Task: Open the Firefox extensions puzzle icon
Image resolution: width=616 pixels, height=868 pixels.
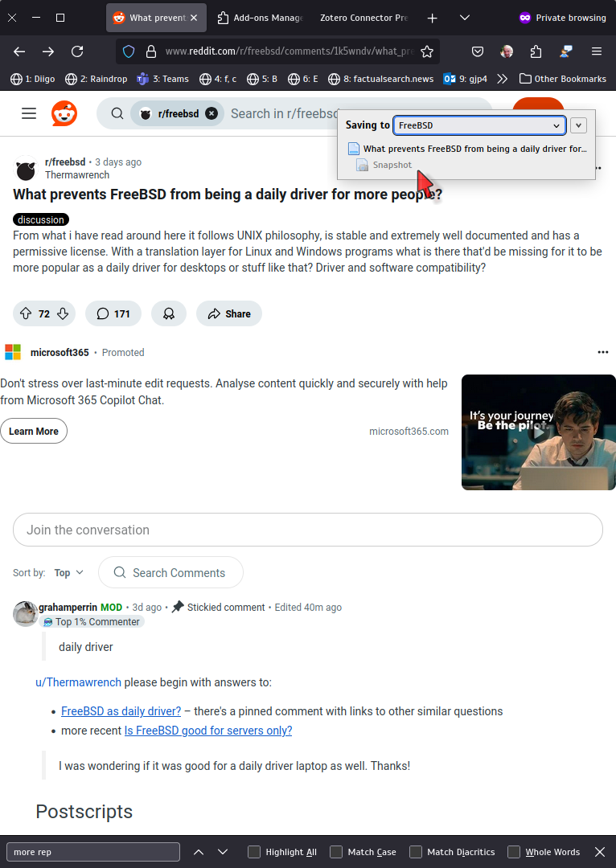Action: point(536,51)
